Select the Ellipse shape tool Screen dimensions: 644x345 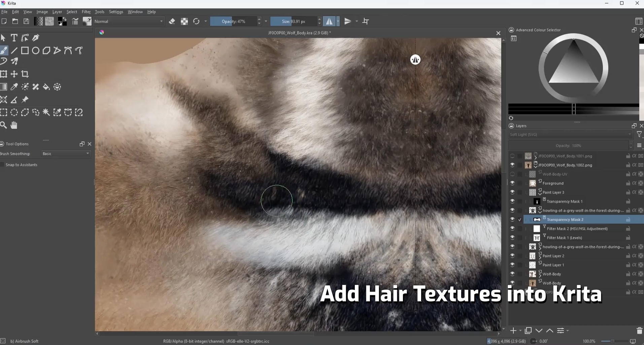36,50
